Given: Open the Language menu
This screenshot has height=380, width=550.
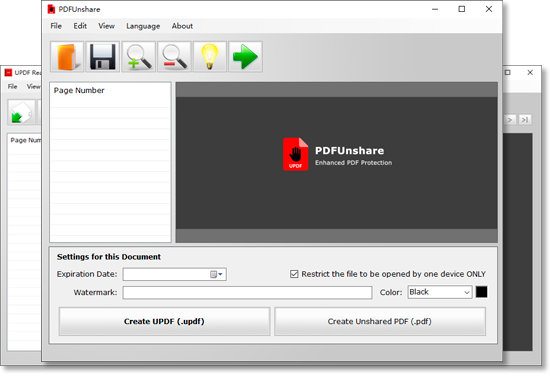Looking at the screenshot, I should [x=143, y=26].
